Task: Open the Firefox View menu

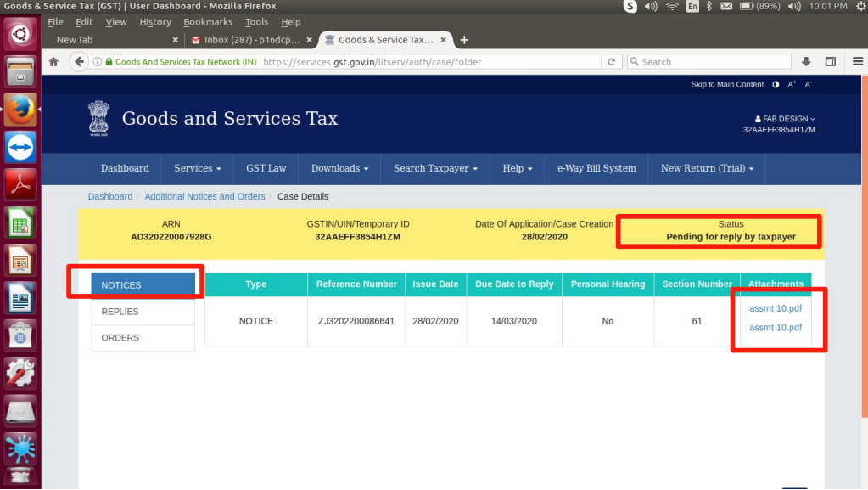Action: (x=116, y=22)
